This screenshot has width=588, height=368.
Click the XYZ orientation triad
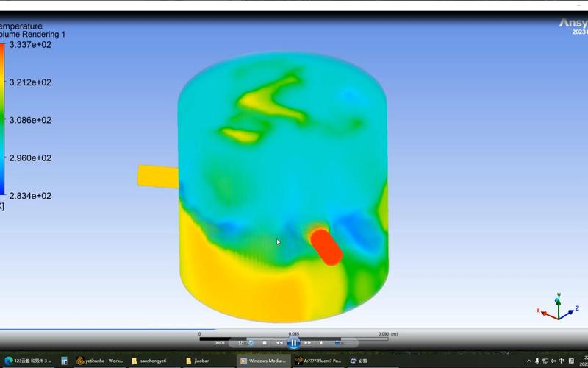pyautogui.click(x=558, y=308)
